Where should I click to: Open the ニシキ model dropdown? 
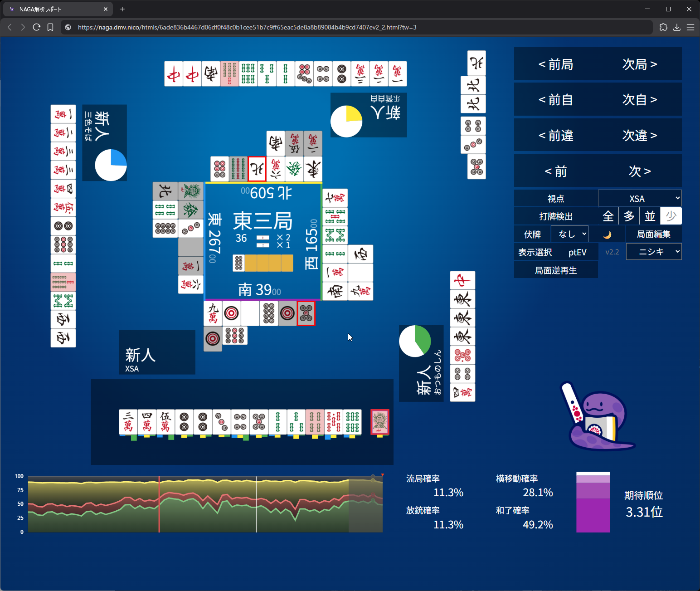pyautogui.click(x=653, y=252)
